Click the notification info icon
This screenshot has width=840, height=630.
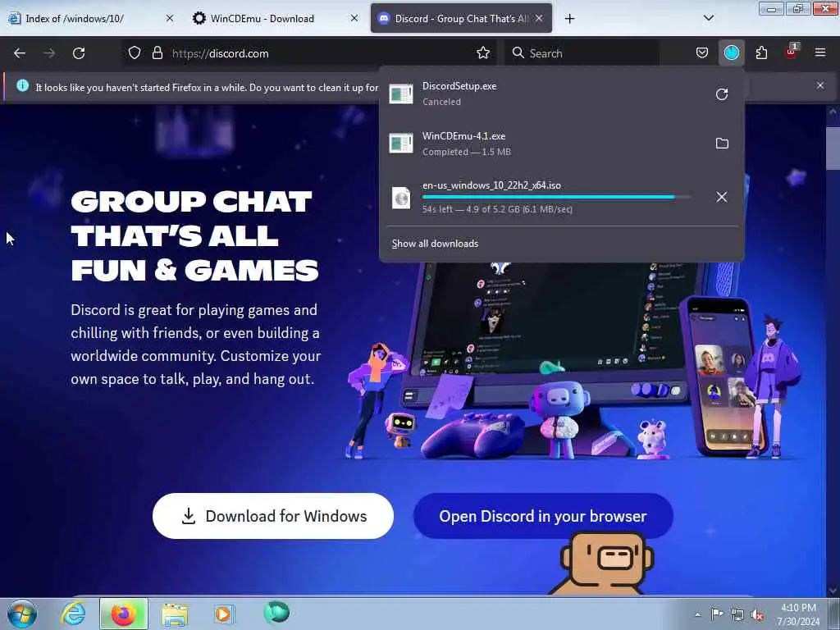(x=22, y=85)
